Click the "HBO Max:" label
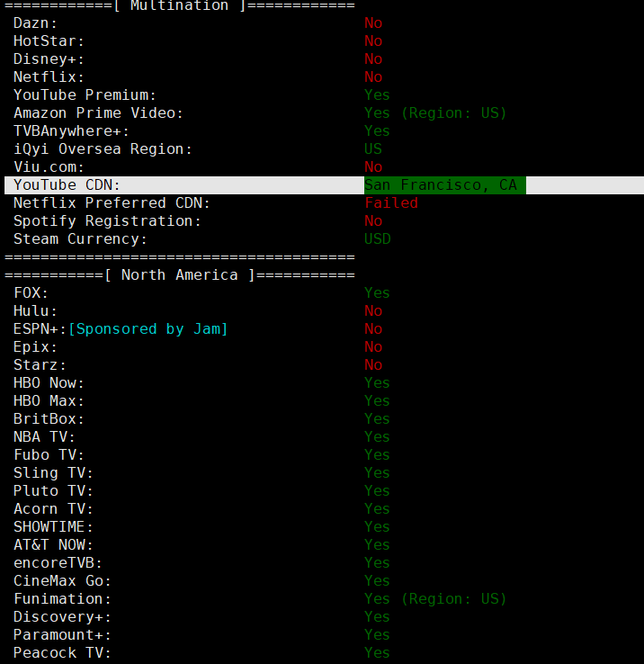 49,401
